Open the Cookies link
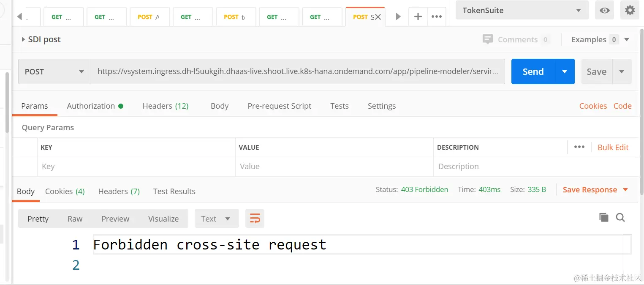This screenshot has height=285, width=644. coord(593,106)
